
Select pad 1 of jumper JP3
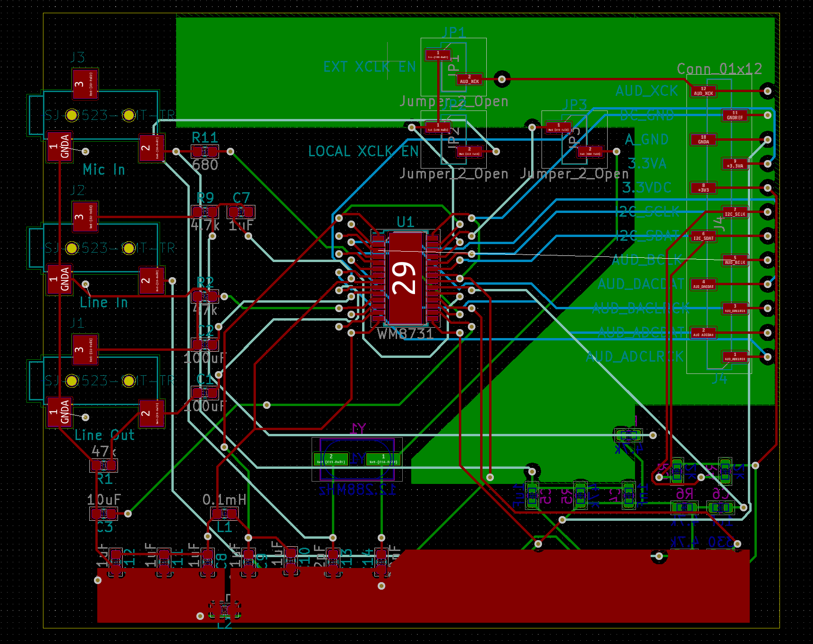coord(559,127)
